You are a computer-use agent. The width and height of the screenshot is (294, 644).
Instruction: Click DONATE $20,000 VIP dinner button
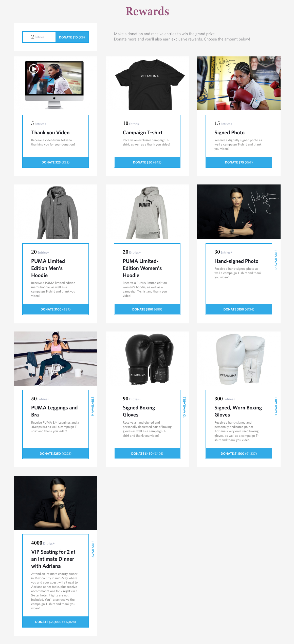pyautogui.click(x=56, y=622)
